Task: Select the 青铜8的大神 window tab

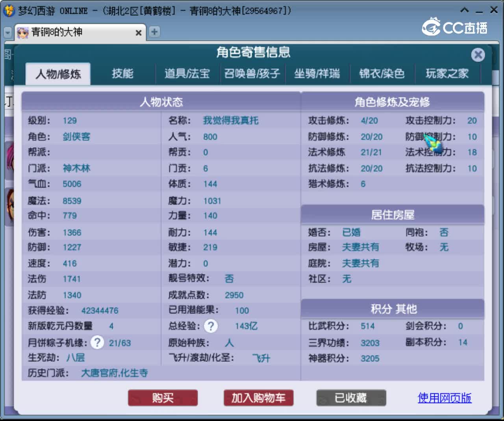Action: click(80, 32)
